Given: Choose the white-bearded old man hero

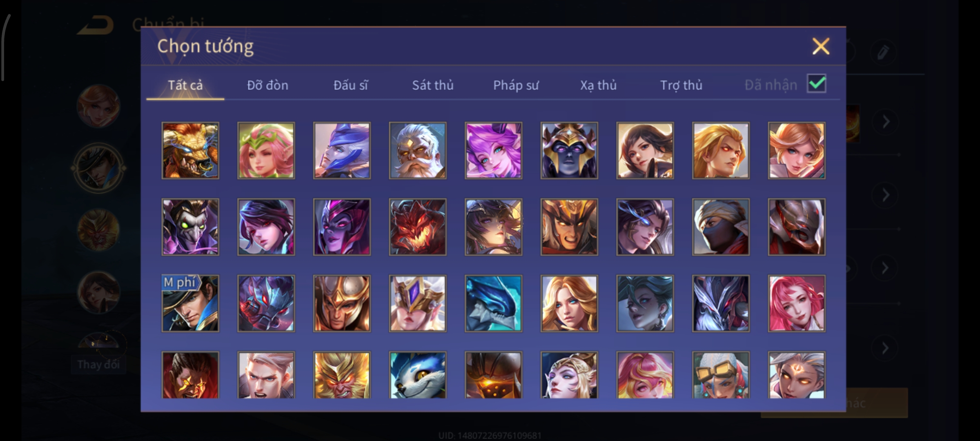Looking at the screenshot, I should [x=417, y=151].
